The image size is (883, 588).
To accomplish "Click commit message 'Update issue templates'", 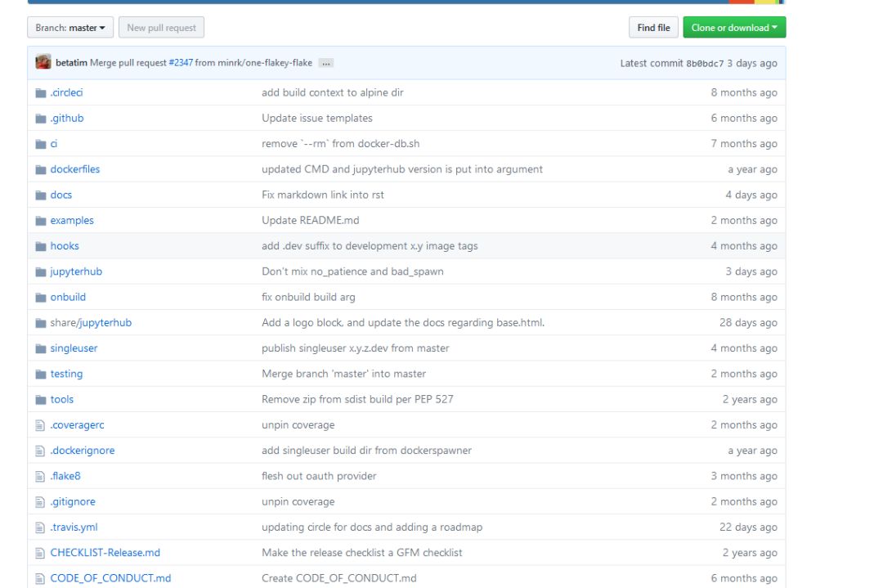I will pos(317,119).
